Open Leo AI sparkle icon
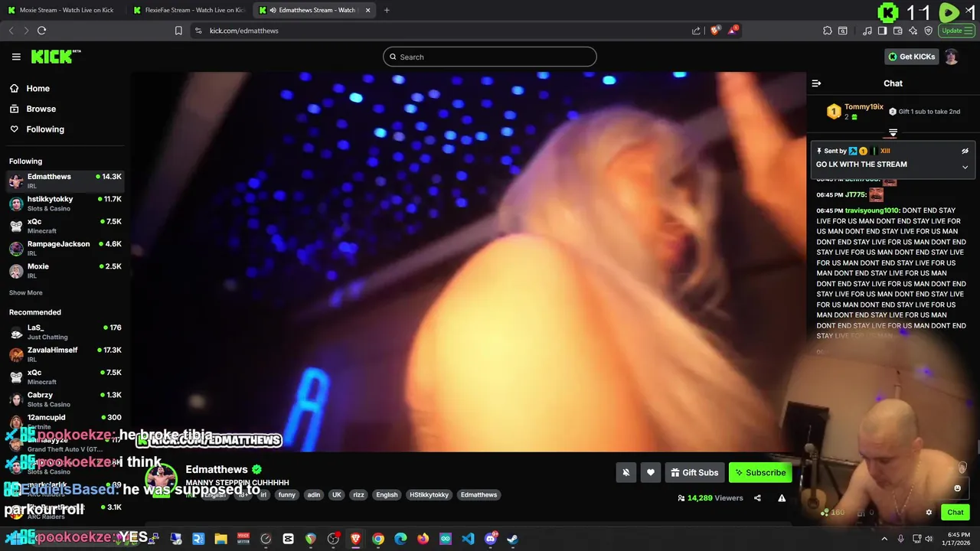 click(x=913, y=31)
